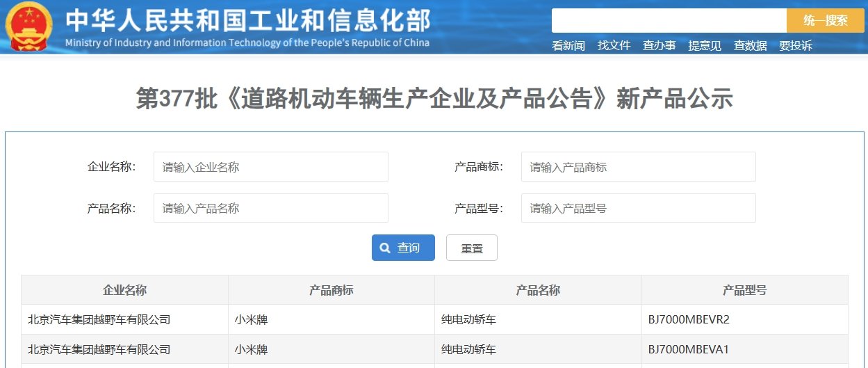Click the ministry title 中华人民共和国工业和信息化部

click(248, 21)
